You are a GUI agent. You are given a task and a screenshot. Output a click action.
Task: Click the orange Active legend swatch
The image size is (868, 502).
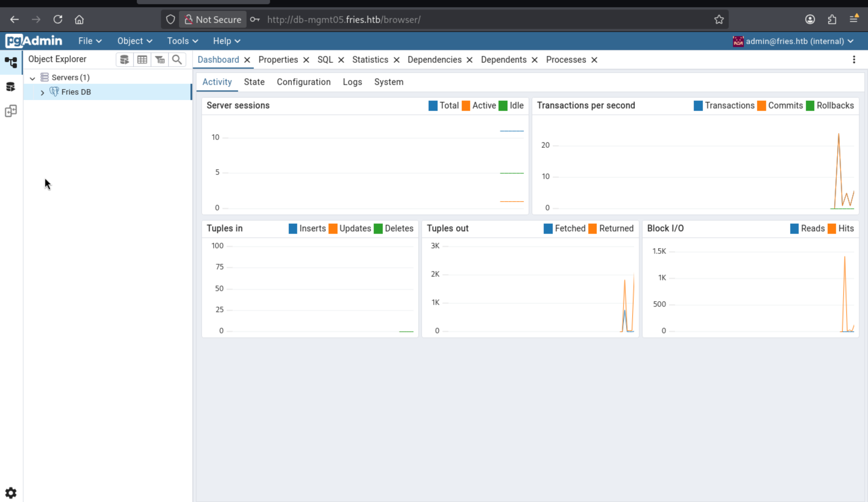tap(466, 106)
